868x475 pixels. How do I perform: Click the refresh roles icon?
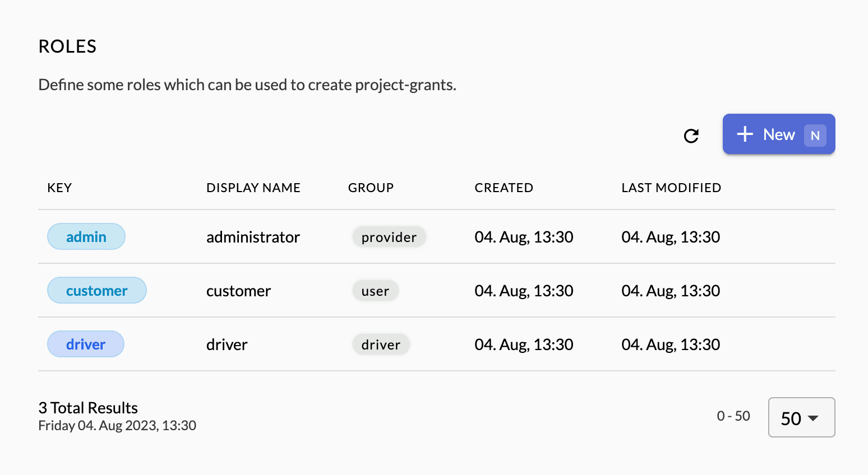tap(691, 136)
